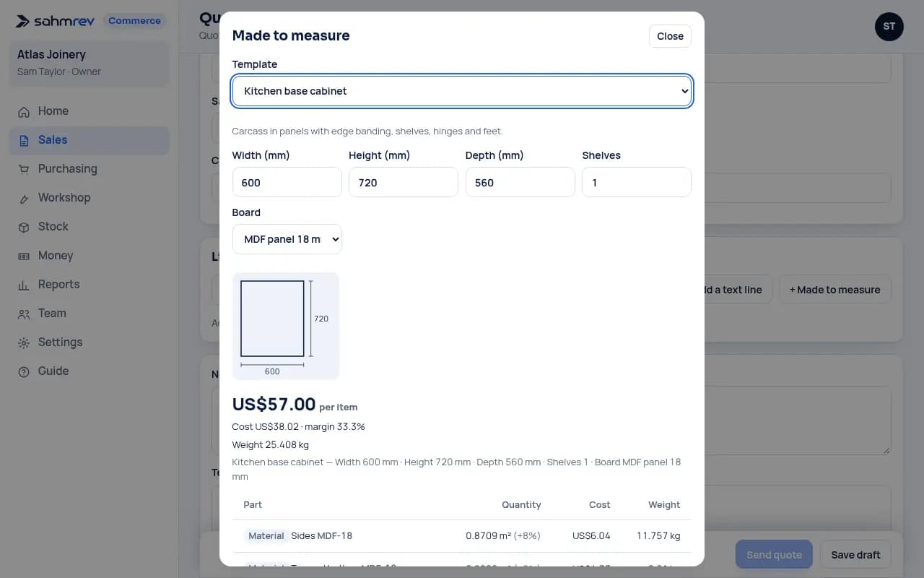Click the Reports bar chart icon

click(24, 285)
